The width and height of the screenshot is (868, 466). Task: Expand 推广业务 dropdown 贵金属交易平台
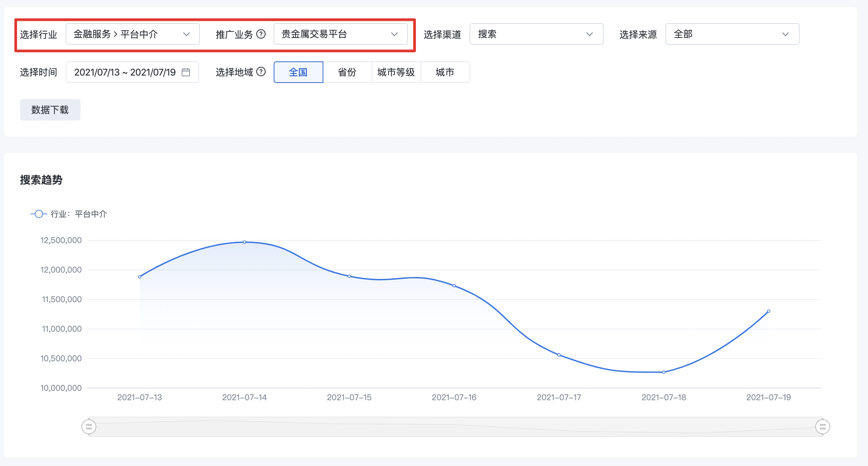(x=340, y=34)
